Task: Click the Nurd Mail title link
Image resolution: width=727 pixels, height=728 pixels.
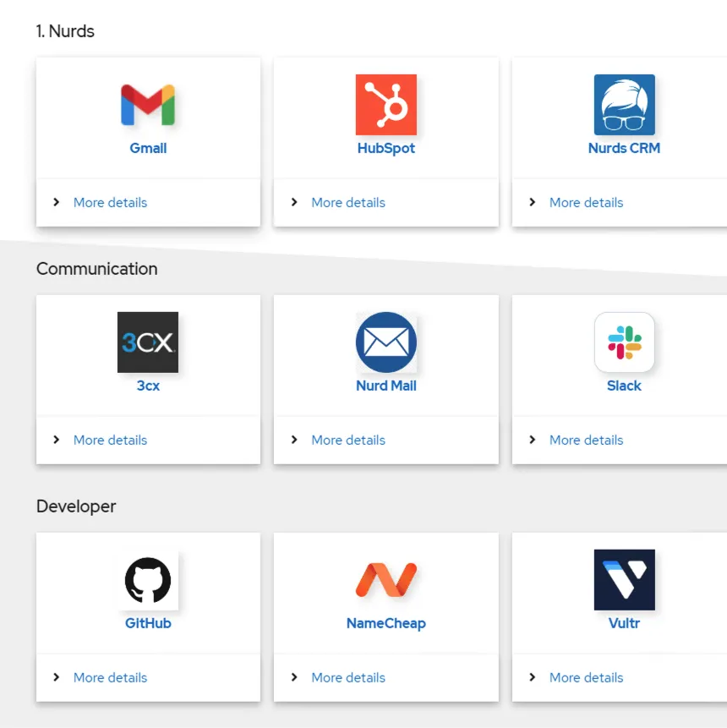Action: click(385, 386)
